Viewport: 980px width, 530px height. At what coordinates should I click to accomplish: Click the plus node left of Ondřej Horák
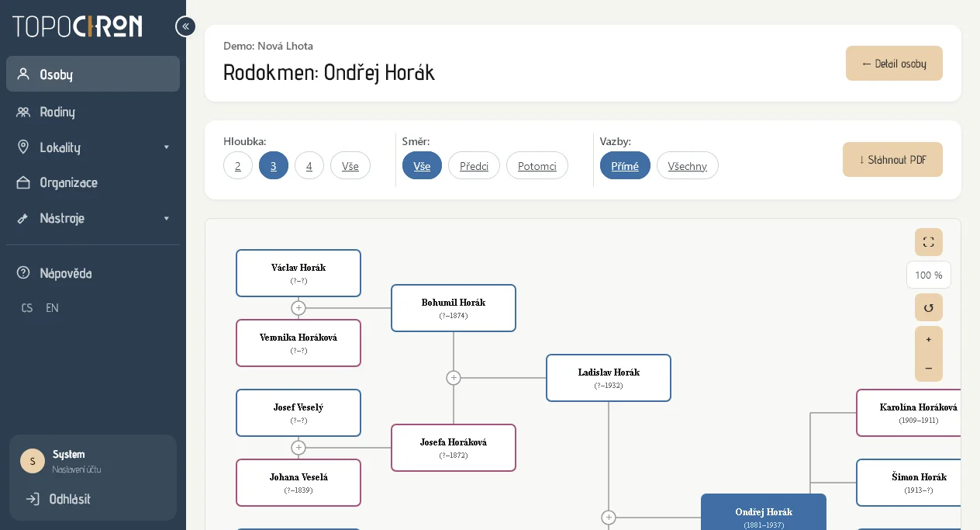pos(609,518)
